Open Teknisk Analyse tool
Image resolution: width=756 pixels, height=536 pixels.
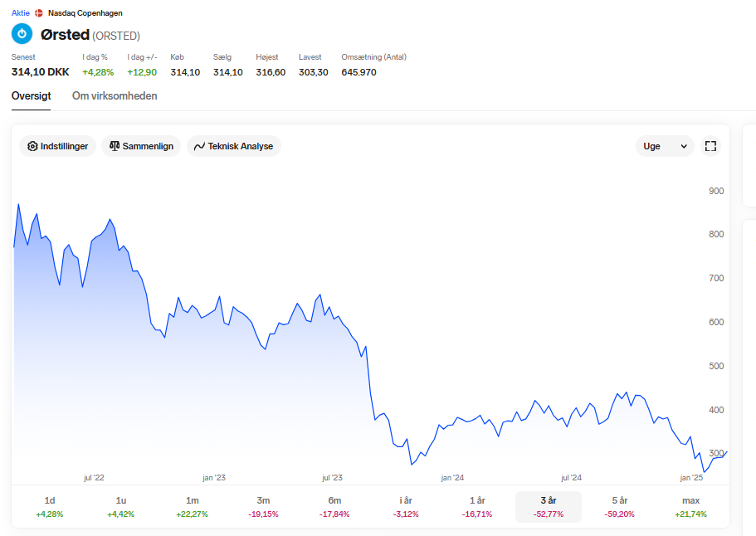pos(234,146)
